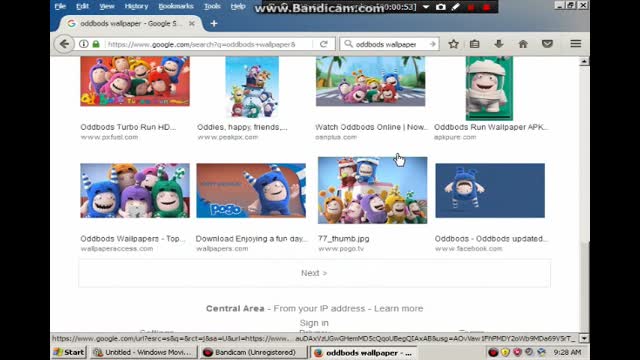Open a new tab with plus button

point(214,24)
